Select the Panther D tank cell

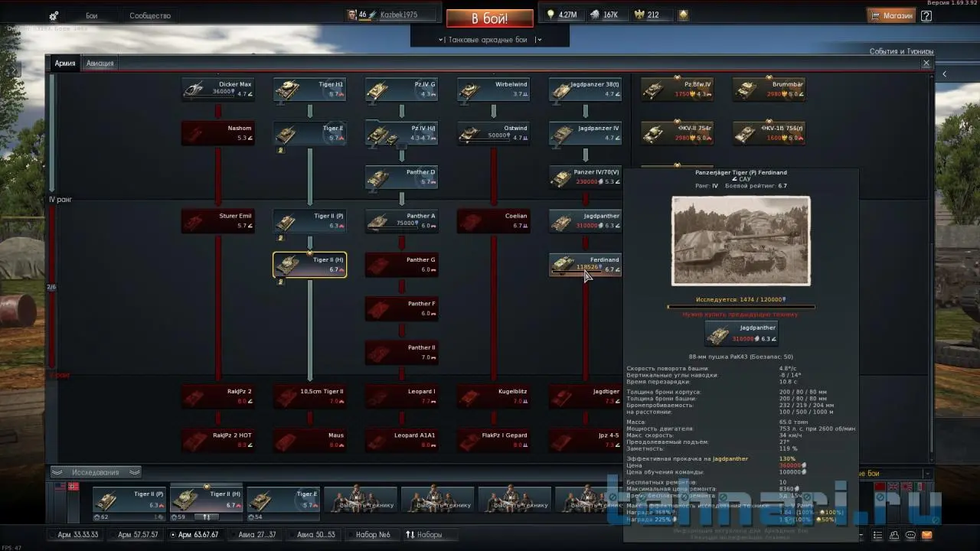[x=402, y=177]
